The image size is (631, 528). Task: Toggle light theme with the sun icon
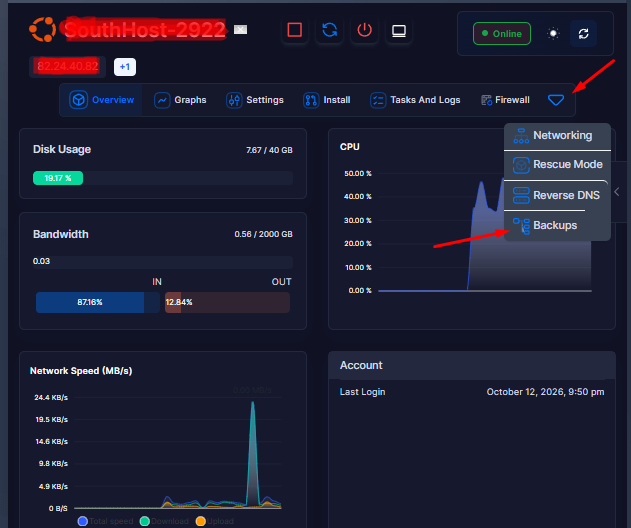pos(553,33)
